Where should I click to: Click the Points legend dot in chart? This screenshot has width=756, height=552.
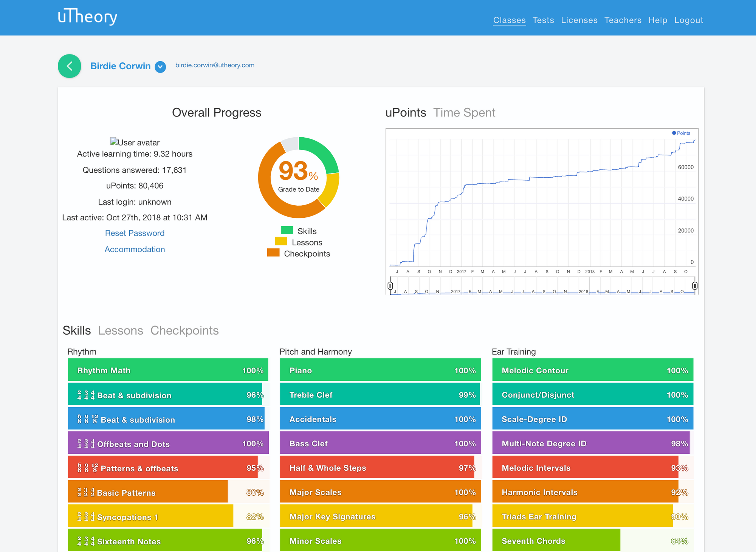pyautogui.click(x=674, y=133)
